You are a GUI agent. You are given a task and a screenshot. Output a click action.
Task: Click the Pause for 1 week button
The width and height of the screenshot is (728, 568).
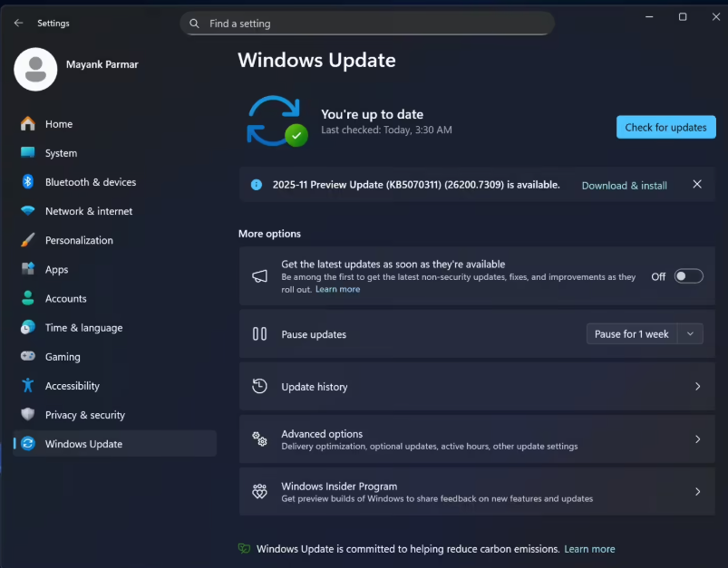631,334
